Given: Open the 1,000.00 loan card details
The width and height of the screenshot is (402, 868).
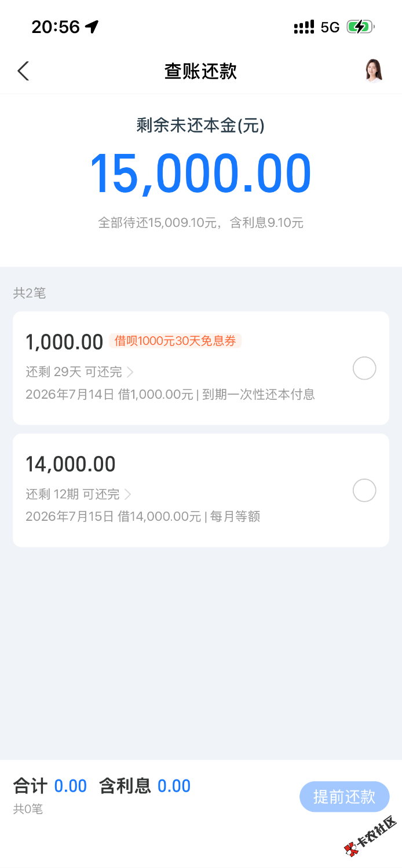Looking at the screenshot, I should [x=201, y=368].
